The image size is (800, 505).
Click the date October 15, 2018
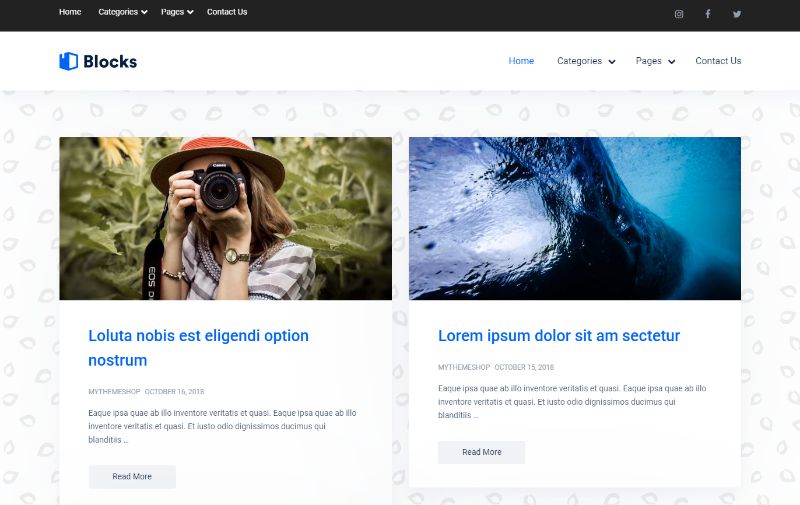(524, 367)
